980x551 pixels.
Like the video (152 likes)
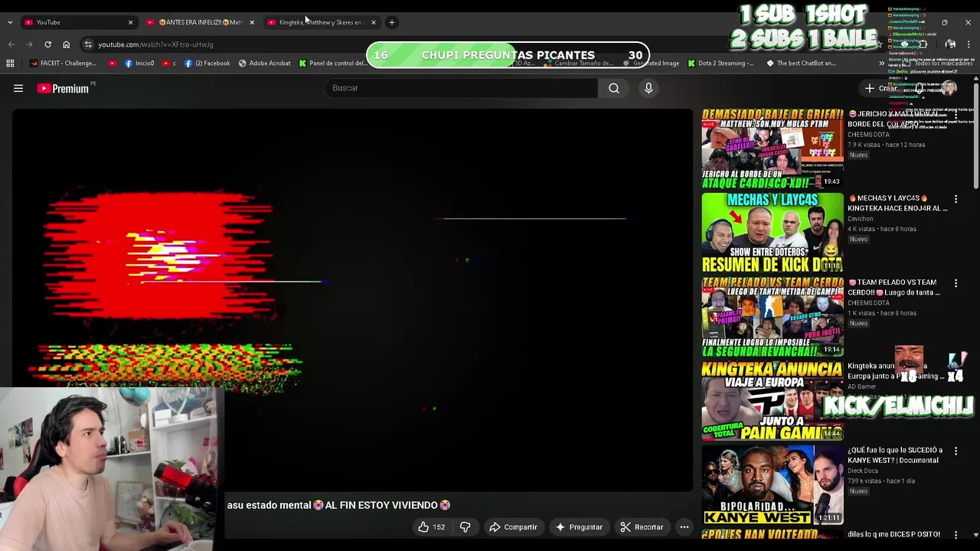(x=431, y=527)
